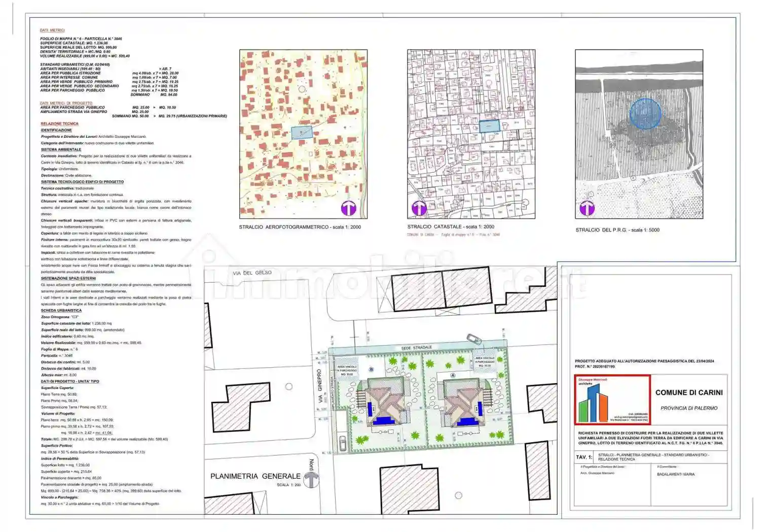Select the blue circle on P.R.G. map
Image resolution: width=766 pixels, height=532 pixels.
[645, 113]
